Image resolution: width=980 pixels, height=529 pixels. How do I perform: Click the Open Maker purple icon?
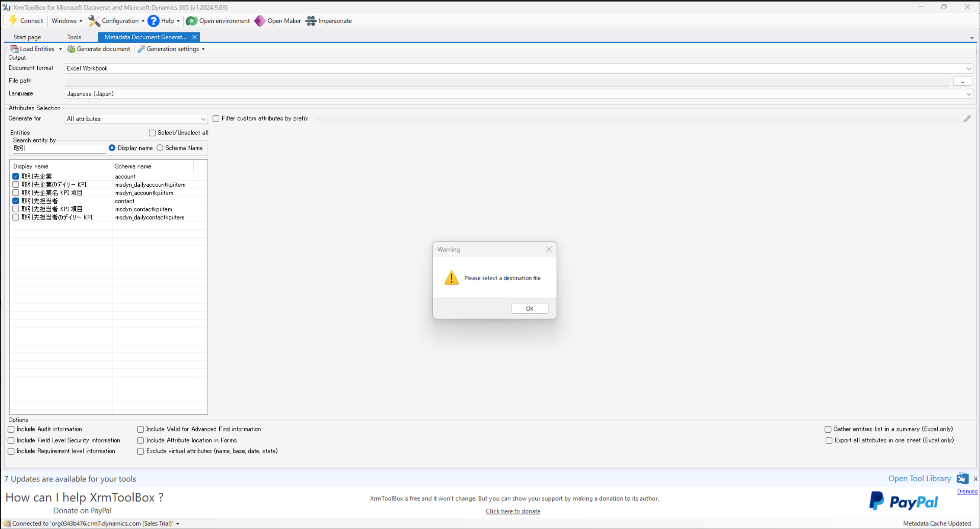260,21
